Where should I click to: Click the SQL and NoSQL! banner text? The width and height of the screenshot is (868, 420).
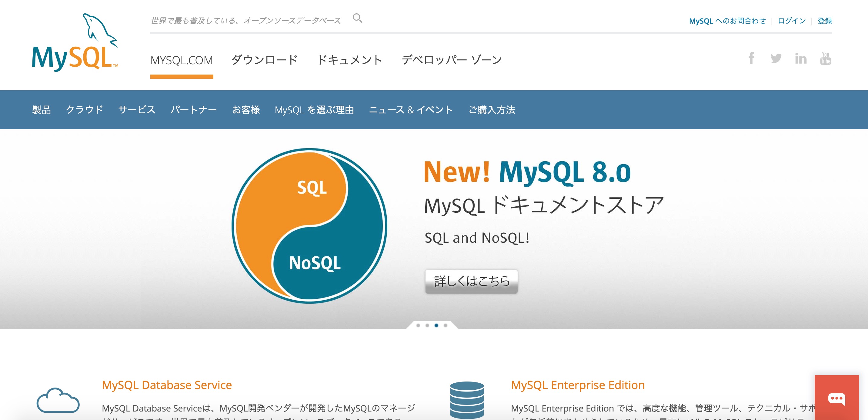tap(477, 238)
